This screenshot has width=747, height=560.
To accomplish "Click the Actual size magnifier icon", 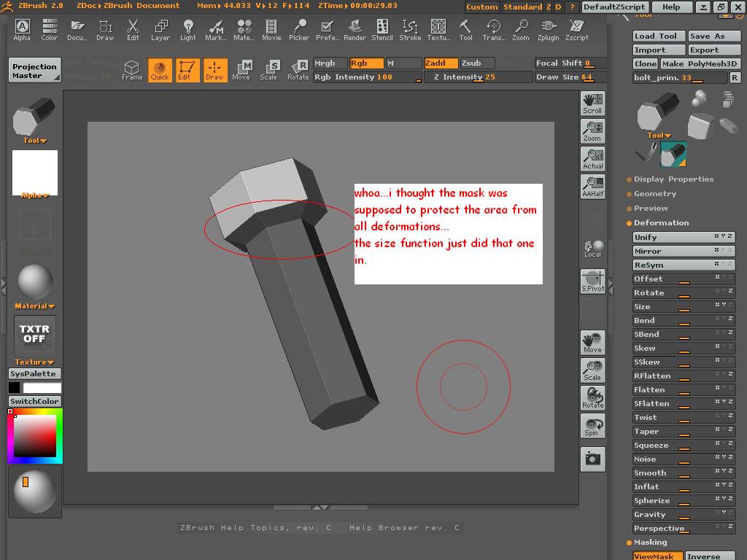I will click(592, 158).
